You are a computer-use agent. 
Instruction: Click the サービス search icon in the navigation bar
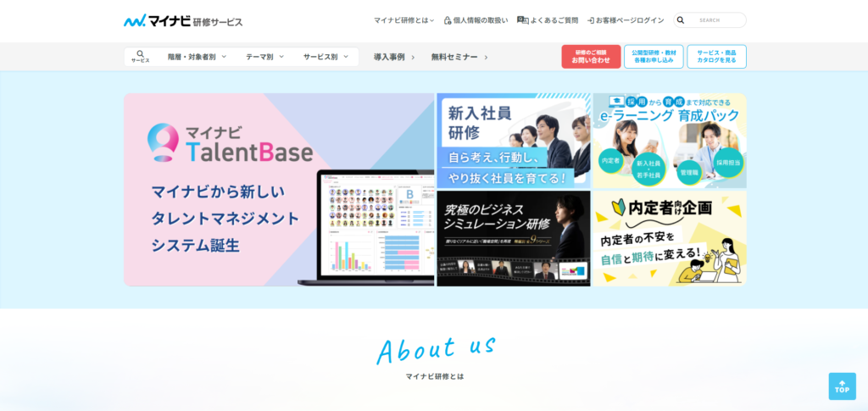[x=140, y=57]
